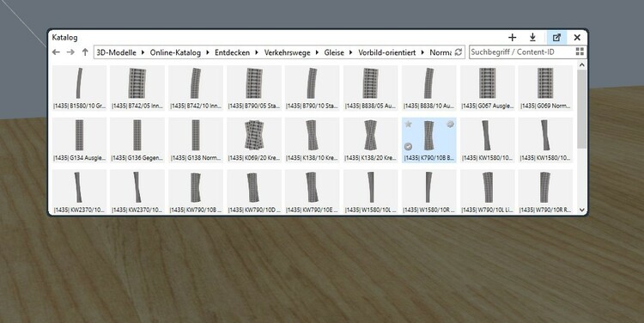Select Gleise in the breadcrumb path

[334, 52]
